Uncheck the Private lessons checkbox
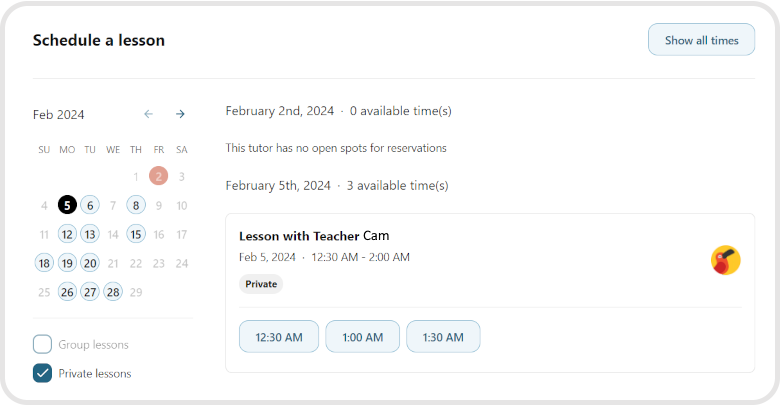Image resolution: width=780 pixels, height=405 pixels. (x=42, y=373)
